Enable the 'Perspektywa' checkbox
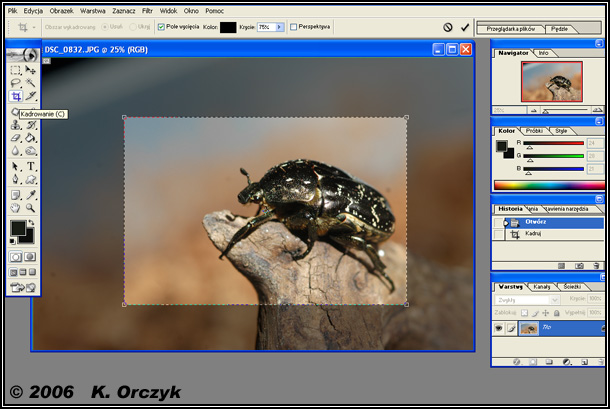The width and height of the screenshot is (610, 409). [x=293, y=27]
